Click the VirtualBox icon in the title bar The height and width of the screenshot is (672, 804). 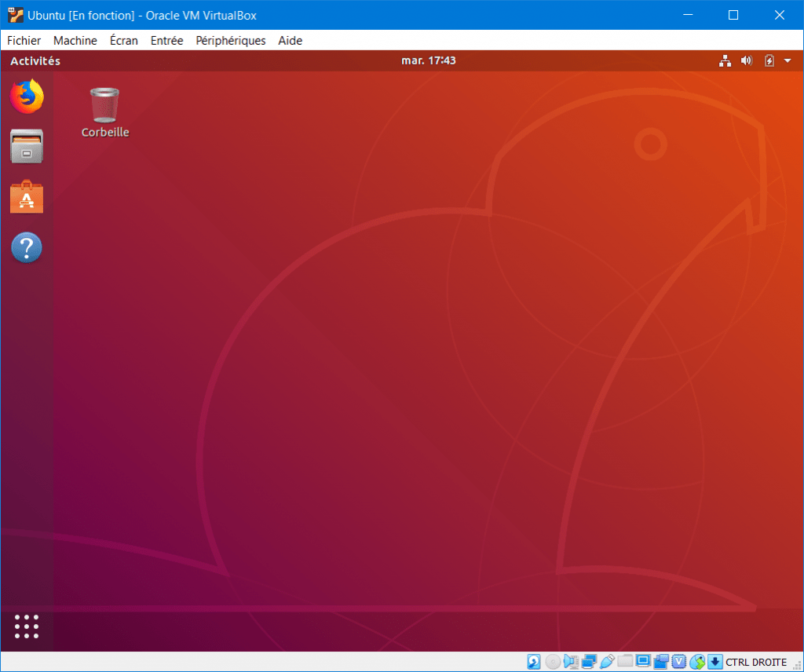click(16, 15)
